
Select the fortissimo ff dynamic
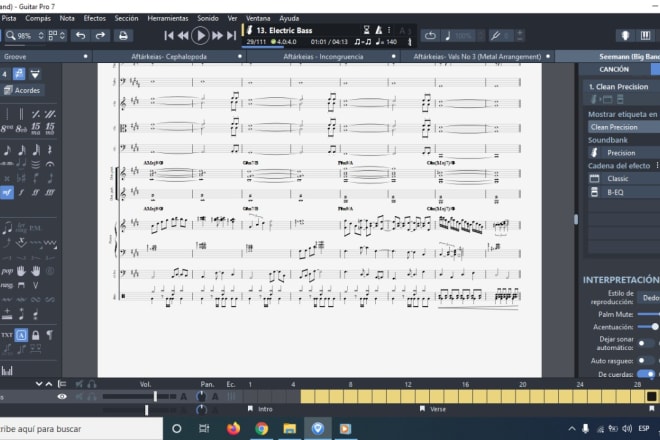coord(36,192)
